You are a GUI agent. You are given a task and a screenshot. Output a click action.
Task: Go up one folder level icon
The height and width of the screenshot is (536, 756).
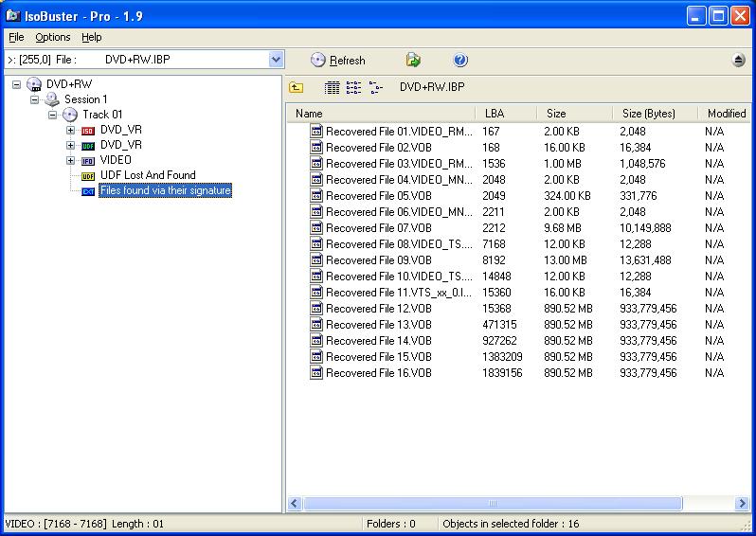296,87
